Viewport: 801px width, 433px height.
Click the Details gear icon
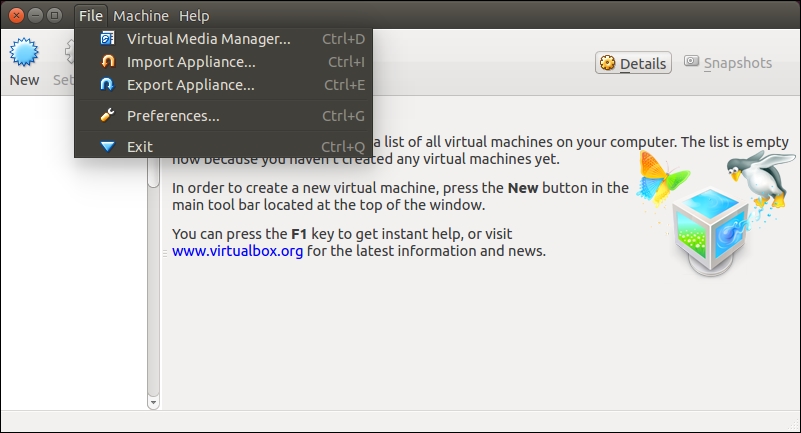point(607,63)
